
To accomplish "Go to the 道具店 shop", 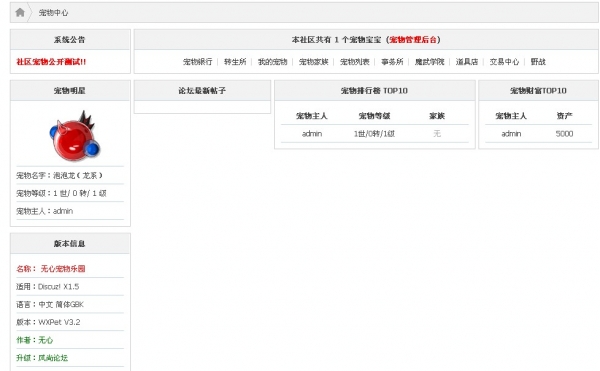I will point(467,62).
